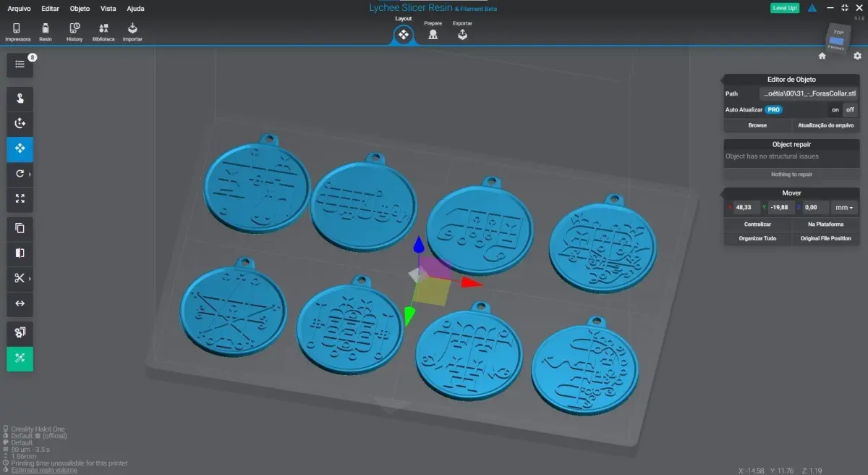Image resolution: width=868 pixels, height=475 pixels.
Task: Click the Browse button
Action: 757,125
